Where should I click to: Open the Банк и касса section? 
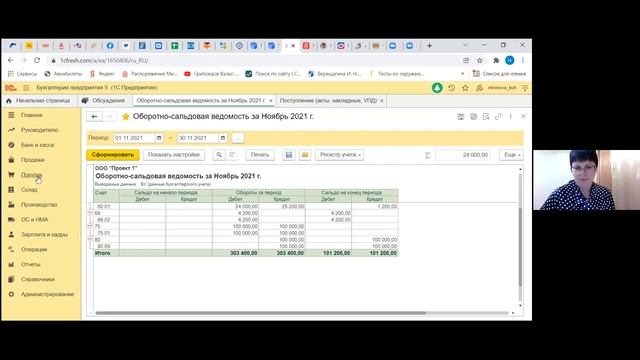point(38,145)
